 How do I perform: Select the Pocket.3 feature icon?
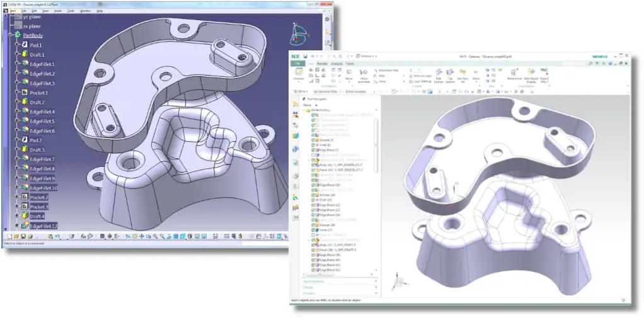coord(25,207)
